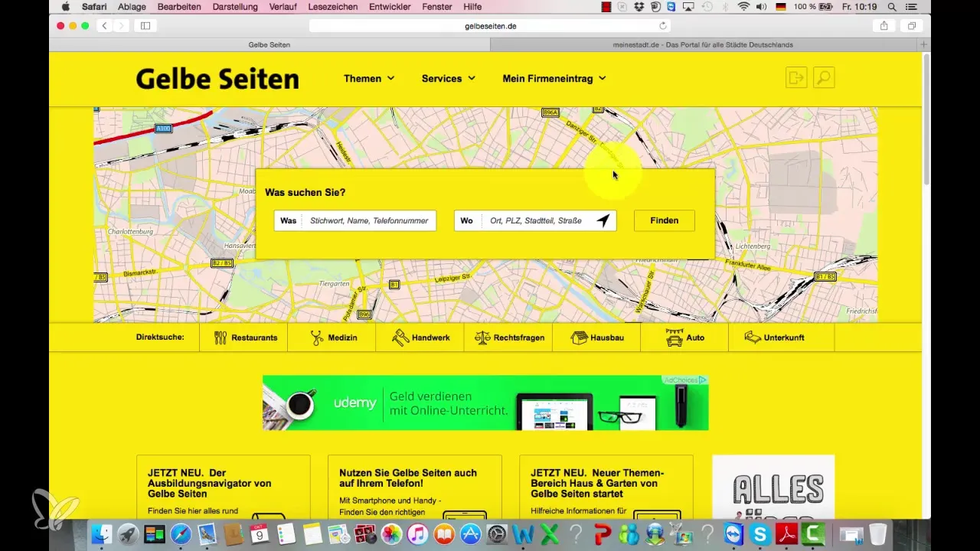Click the Finden button
The image size is (980, 551).
pyautogui.click(x=665, y=220)
